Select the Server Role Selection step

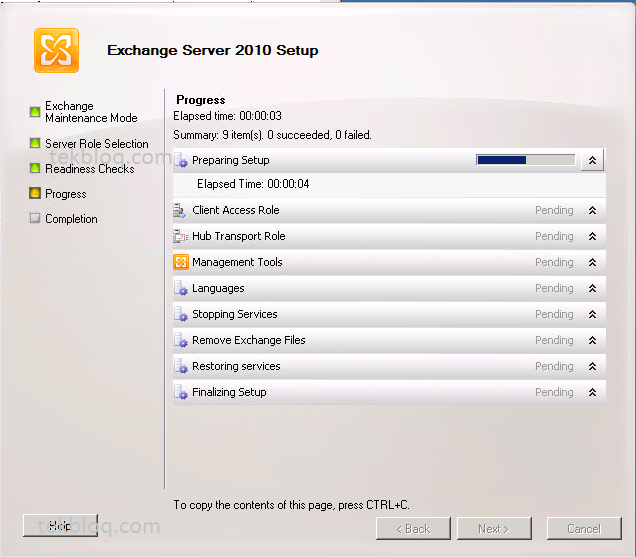tap(97, 144)
